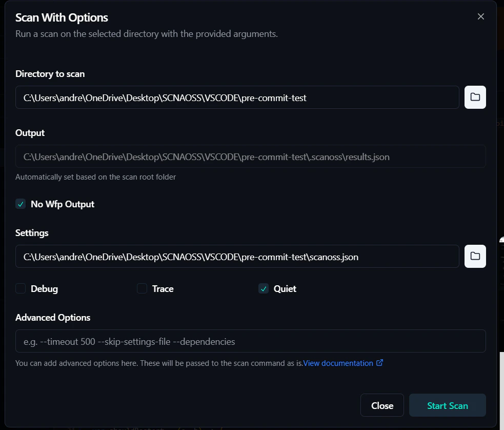Image resolution: width=504 pixels, height=430 pixels.
Task: Uncheck the No Wfp Output option
Action: [x=21, y=204]
